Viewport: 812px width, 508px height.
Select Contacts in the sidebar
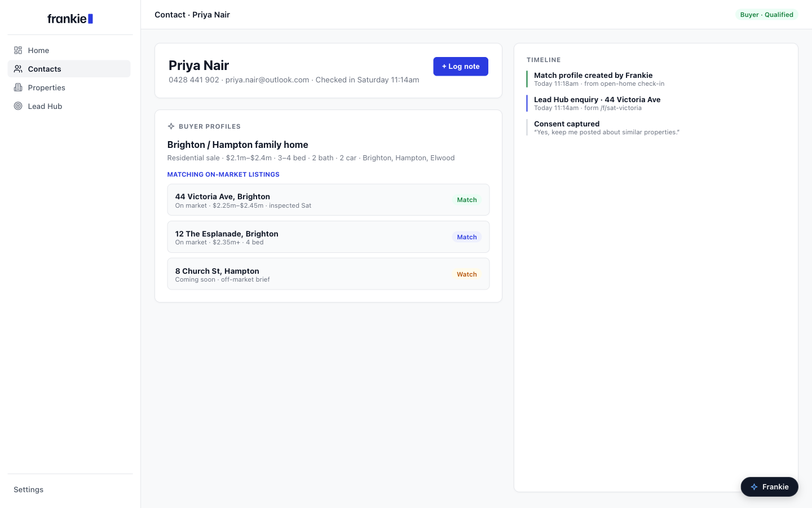click(69, 69)
